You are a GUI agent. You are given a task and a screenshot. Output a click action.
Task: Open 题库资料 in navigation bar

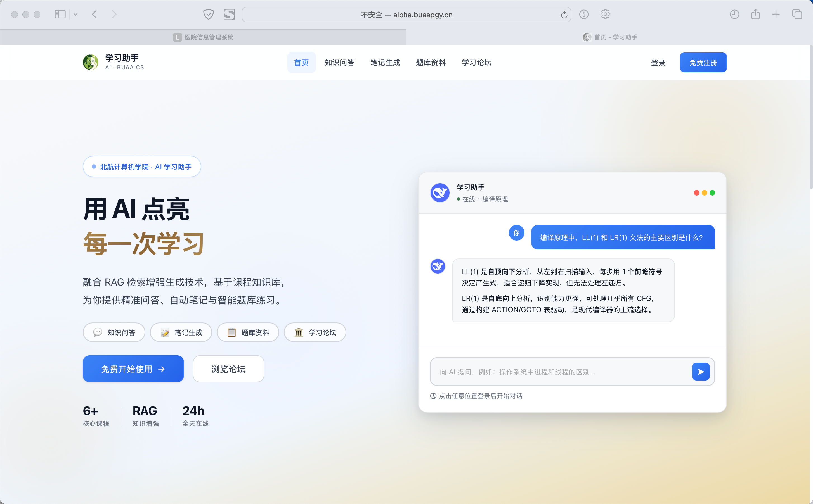431,62
